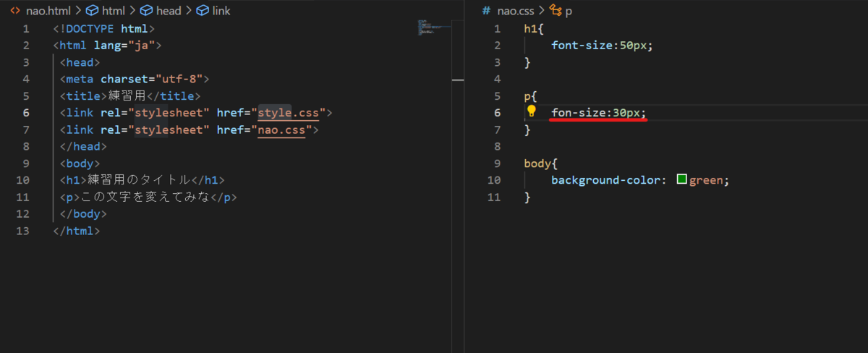Click the closing </body> tag
Image resolution: width=868 pixels, height=353 pixels.
click(x=83, y=214)
